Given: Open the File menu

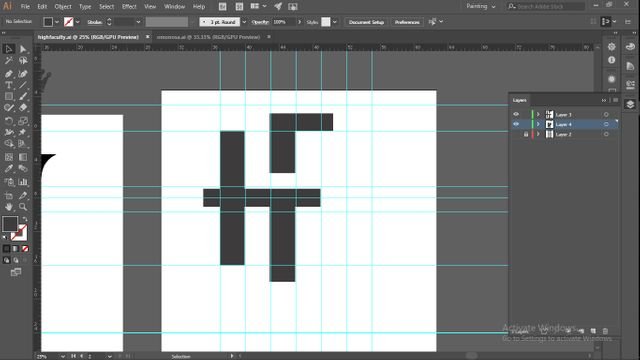Looking at the screenshot, I should click(25, 7).
